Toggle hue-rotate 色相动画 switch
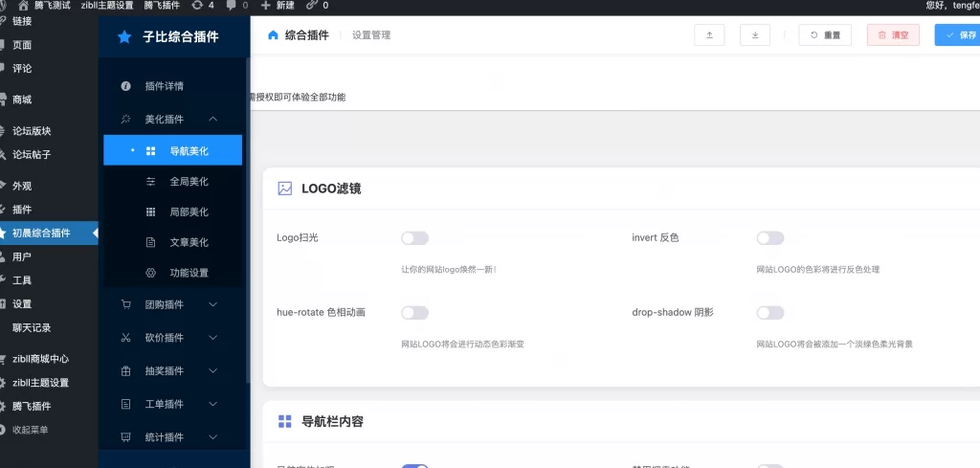The image size is (980, 468). [x=414, y=313]
